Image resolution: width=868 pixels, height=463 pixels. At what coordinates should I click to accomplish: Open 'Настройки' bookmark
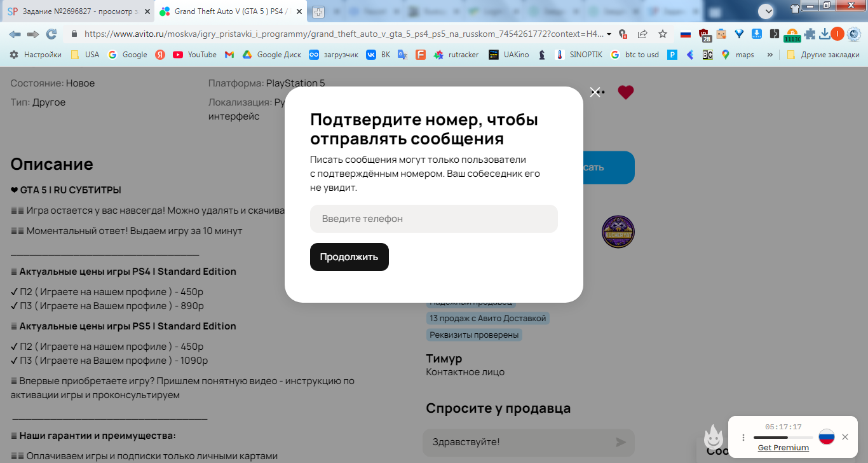point(36,55)
